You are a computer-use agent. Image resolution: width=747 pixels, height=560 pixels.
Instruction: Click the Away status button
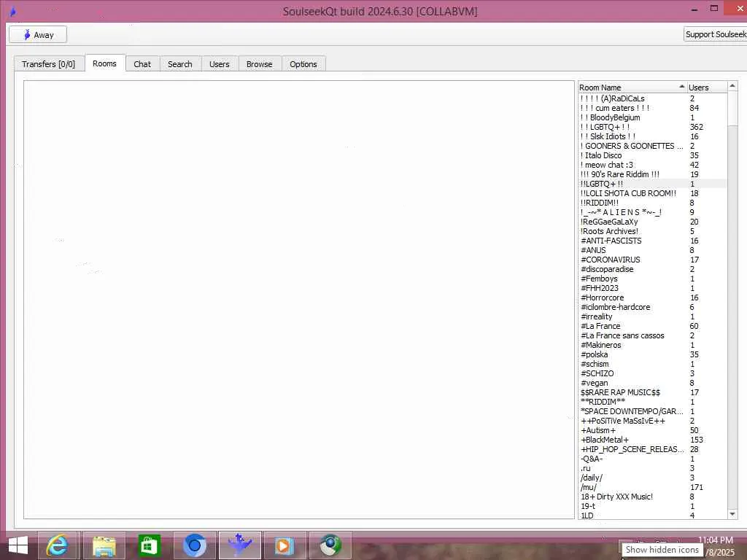point(38,35)
